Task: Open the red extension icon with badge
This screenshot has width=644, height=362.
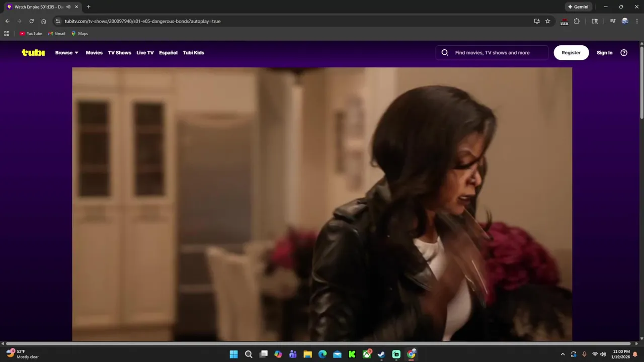Action: click(x=564, y=22)
